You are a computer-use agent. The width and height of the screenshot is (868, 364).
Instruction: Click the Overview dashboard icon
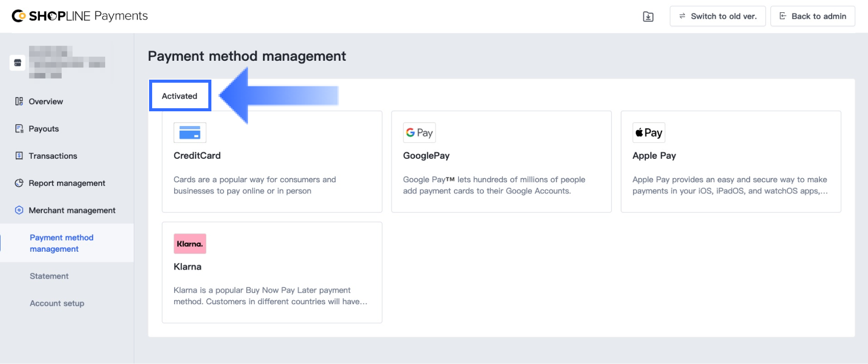pyautogui.click(x=19, y=102)
